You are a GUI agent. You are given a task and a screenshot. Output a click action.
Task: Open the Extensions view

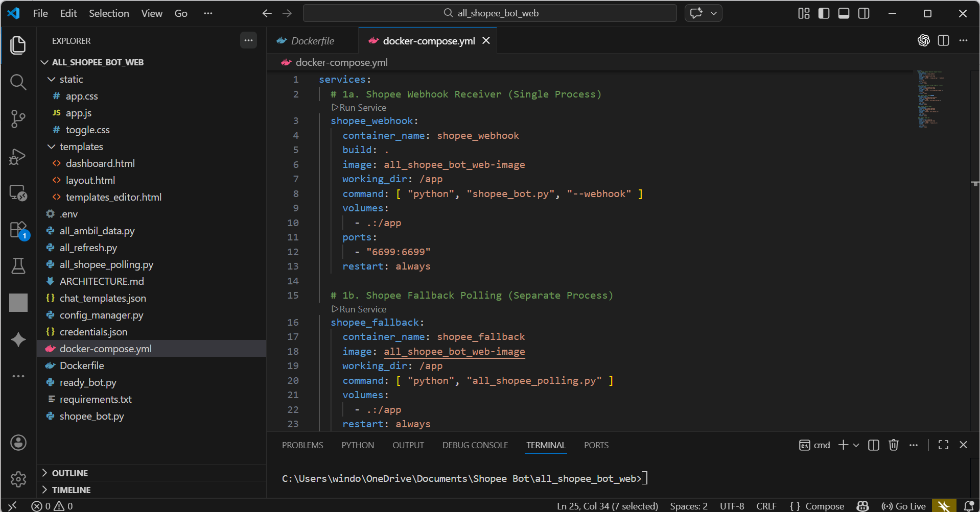pyautogui.click(x=18, y=230)
